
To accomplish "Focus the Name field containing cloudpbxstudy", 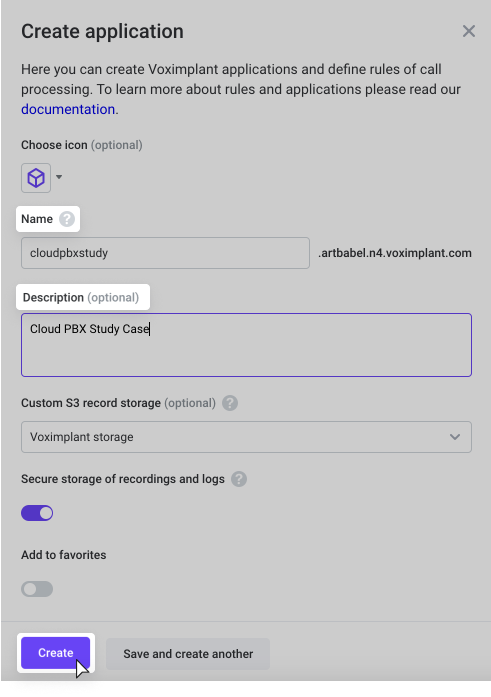I will tap(165, 253).
